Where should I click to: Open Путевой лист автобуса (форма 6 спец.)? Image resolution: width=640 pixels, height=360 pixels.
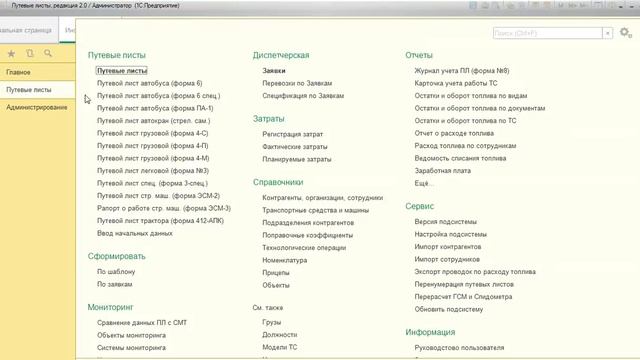[158, 96]
